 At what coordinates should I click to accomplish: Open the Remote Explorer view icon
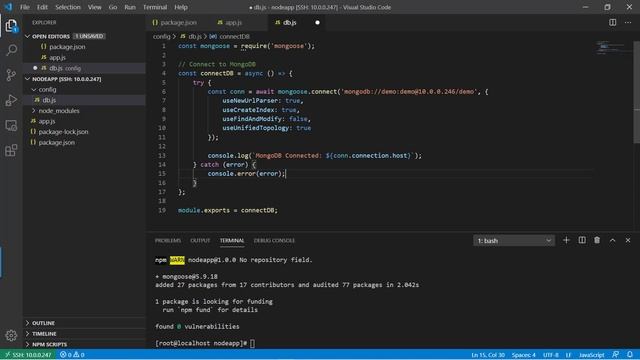point(11,126)
